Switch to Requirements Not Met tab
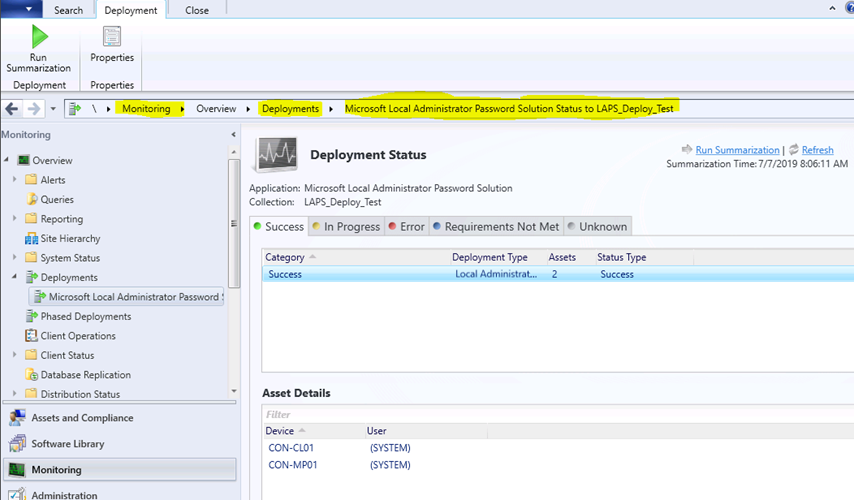The image size is (854, 500). [496, 227]
